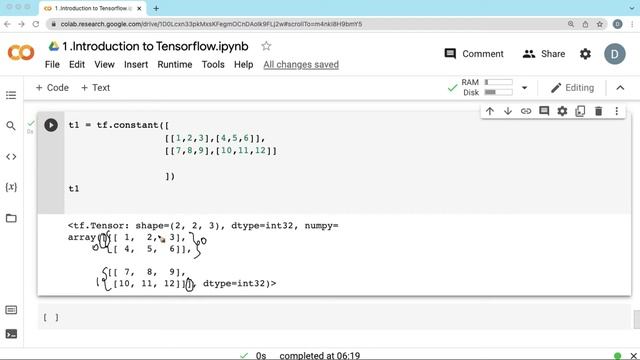The image size is (640, 360).
Task: Open the find and replace panel
Action: (11, 126)
